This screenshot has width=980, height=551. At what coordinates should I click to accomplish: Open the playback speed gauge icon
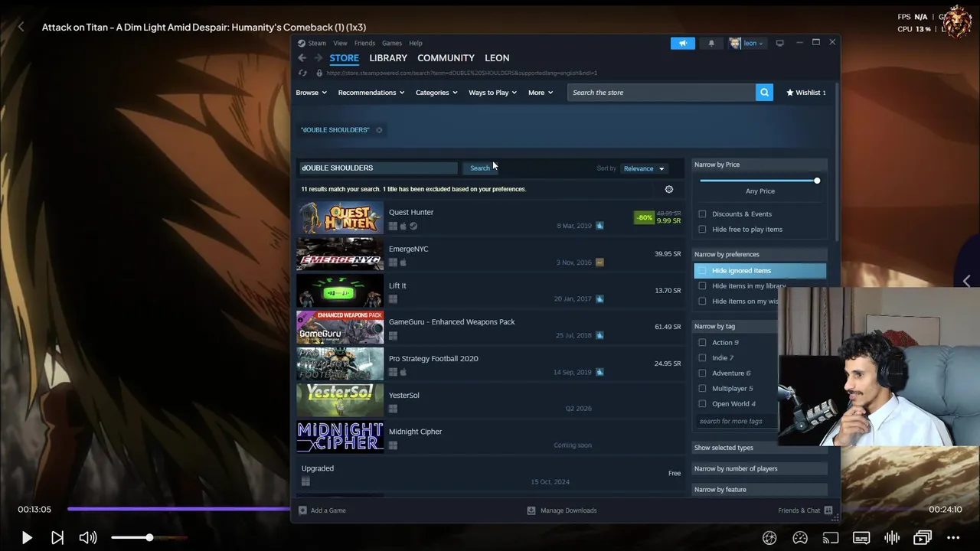tap(800, 538)
